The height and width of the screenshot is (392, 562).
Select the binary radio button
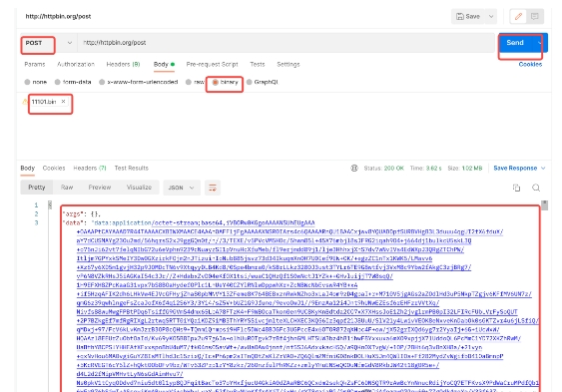point(215,82)
